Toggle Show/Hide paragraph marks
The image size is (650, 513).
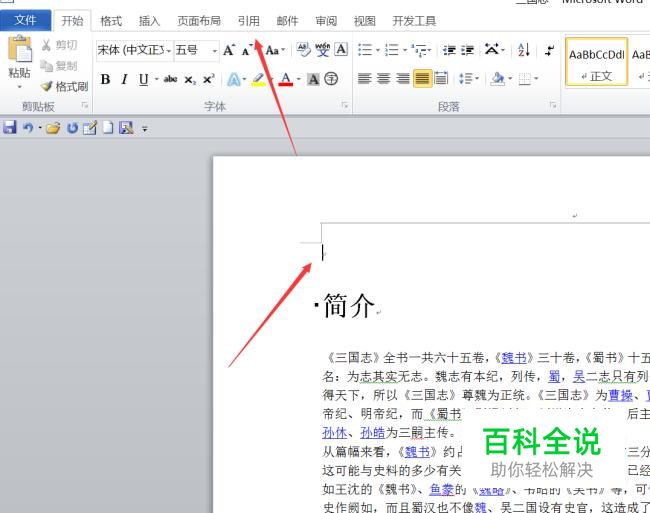click(x=549, y=50)
